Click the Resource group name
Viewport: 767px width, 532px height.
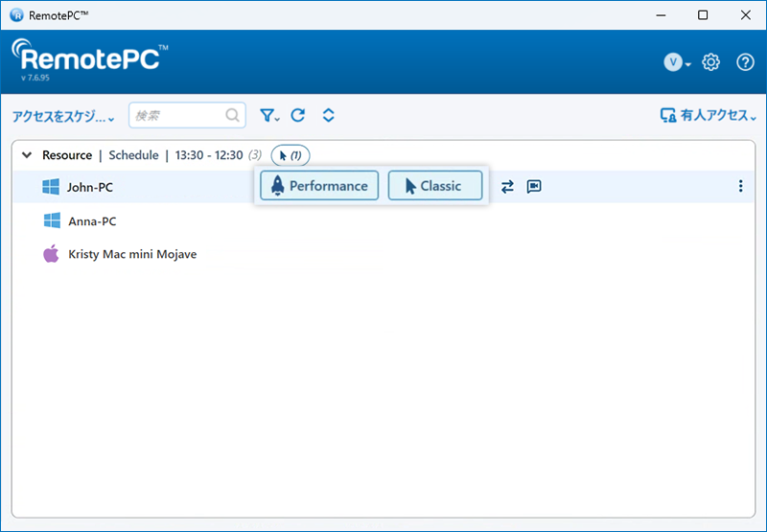click(x=67, y=155)
